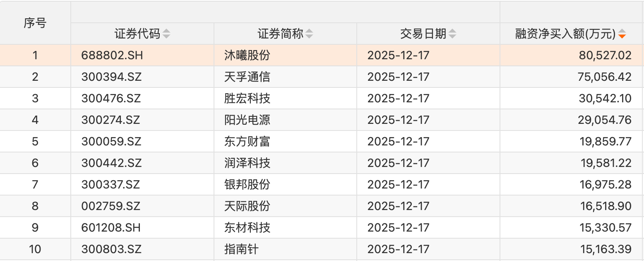This screenshot has width=644, height=261.
Task: Click stock name 天孚通信
Action: click(247, 77)
